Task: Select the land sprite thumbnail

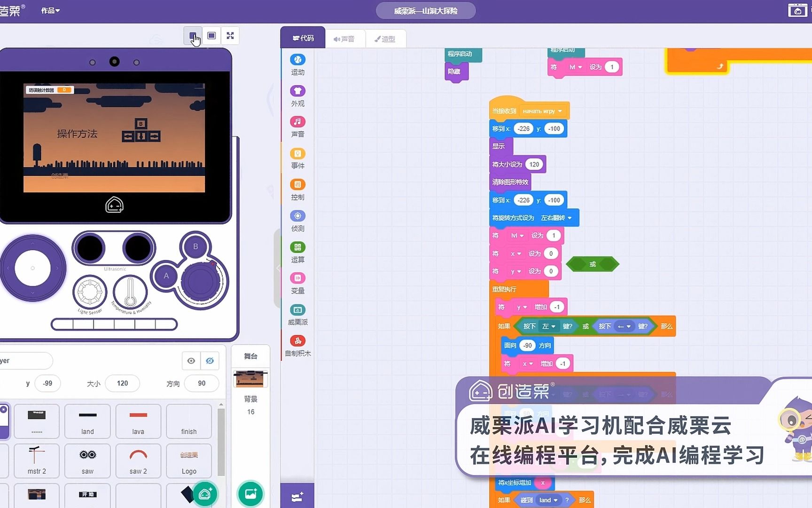Action: (x=87, y=421)
